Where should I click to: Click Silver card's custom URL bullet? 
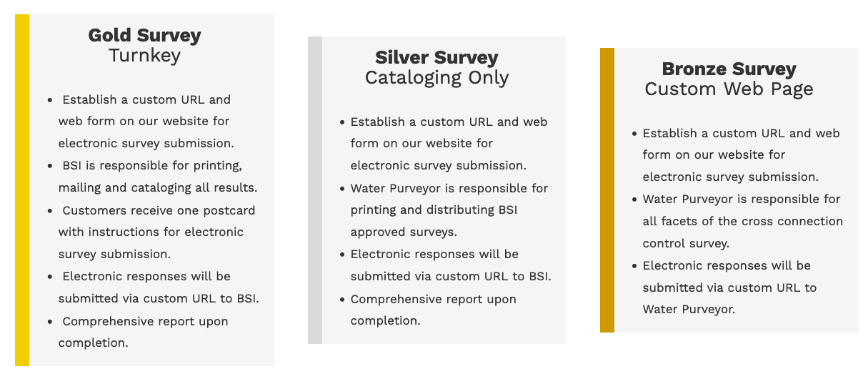point(449,143)
